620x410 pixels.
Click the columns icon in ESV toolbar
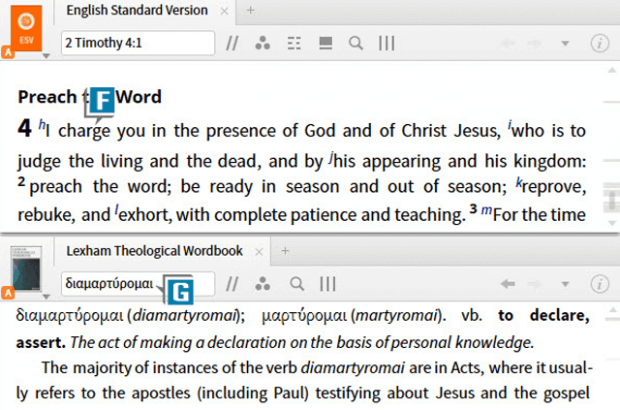click(x=386, y=43)
